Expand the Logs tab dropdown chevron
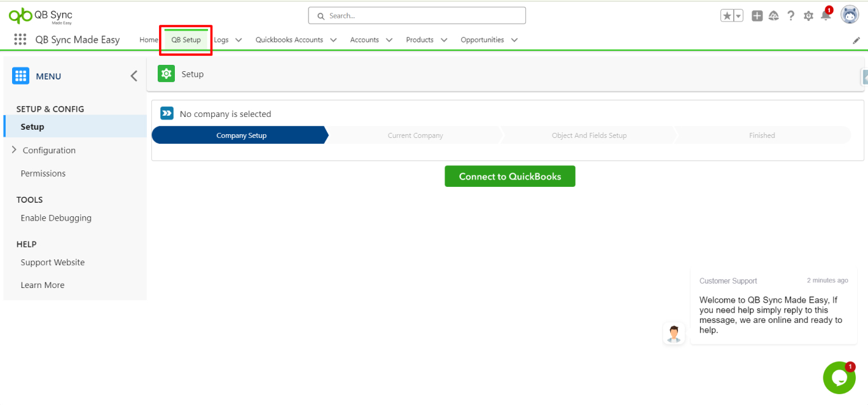This screenshot has width=868, height=405. 238,40
